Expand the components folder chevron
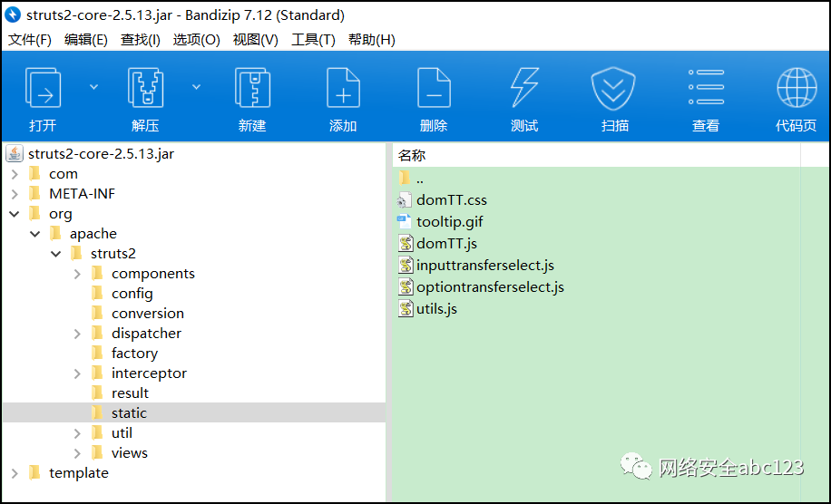The image size is (831, 504). [77, 275]
